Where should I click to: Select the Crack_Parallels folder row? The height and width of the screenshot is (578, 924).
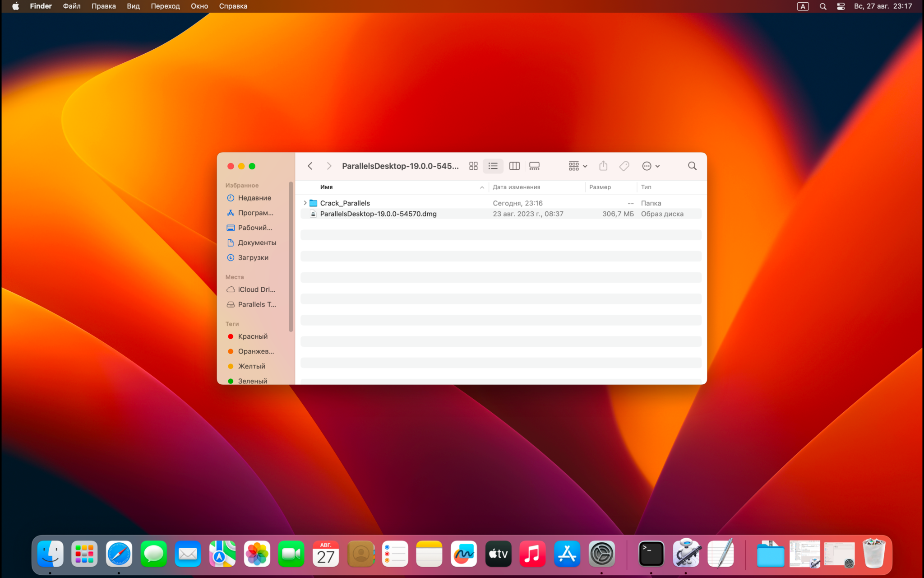pyautogui.click(x=501, y=203)
